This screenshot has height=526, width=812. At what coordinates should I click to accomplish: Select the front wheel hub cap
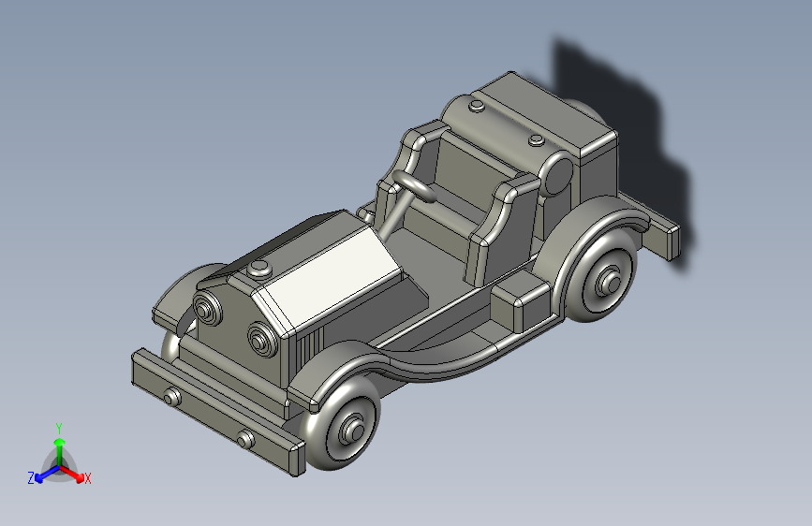pyautogui.click(x=355, y=430)
